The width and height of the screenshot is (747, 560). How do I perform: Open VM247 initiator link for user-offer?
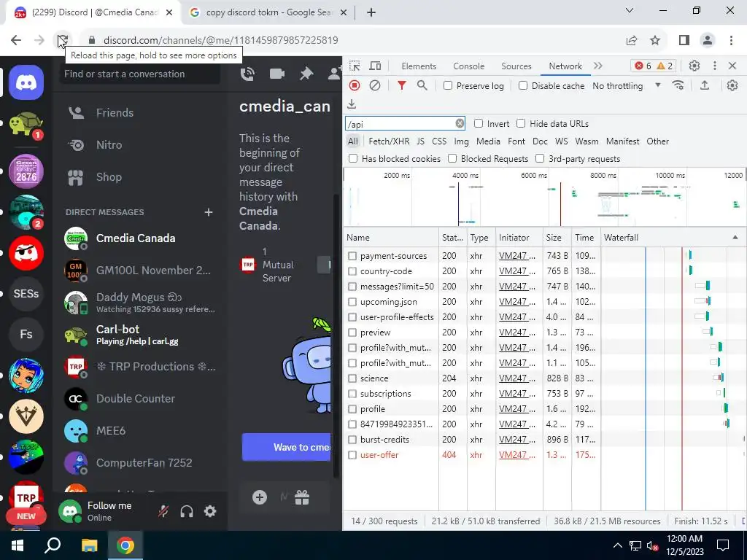point(517,455)
